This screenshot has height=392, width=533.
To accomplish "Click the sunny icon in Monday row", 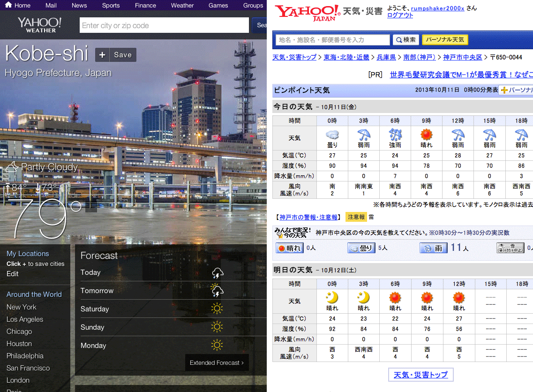I will tap(217, 346).
